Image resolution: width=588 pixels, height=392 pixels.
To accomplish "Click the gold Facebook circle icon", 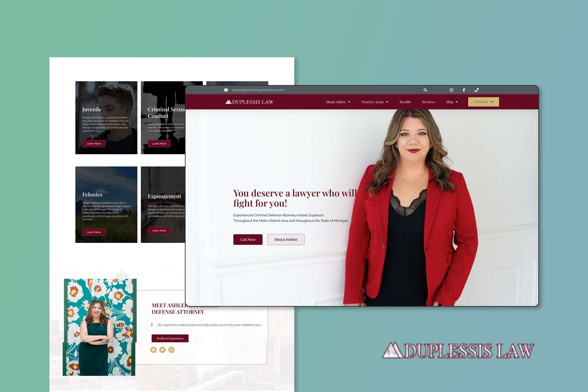I will pos(153,350).
